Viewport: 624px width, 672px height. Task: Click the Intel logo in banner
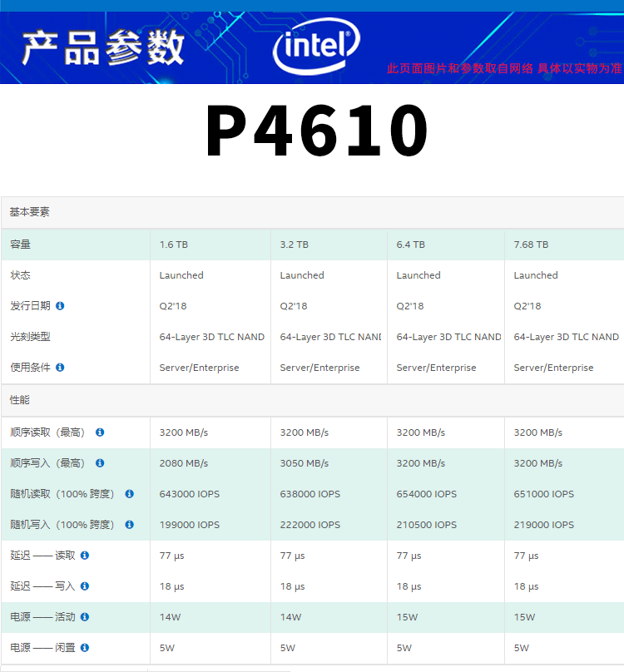(316, 46)
